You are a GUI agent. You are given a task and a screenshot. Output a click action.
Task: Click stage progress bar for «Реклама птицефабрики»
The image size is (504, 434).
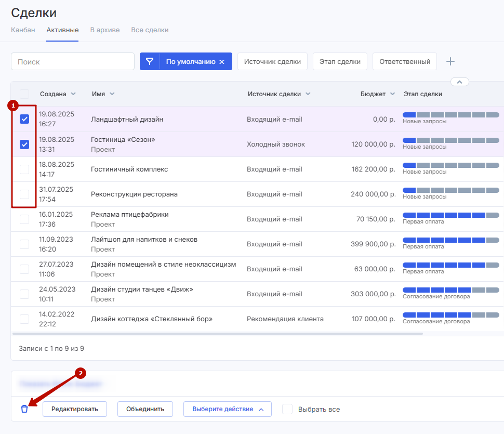[x=450, y=215]
